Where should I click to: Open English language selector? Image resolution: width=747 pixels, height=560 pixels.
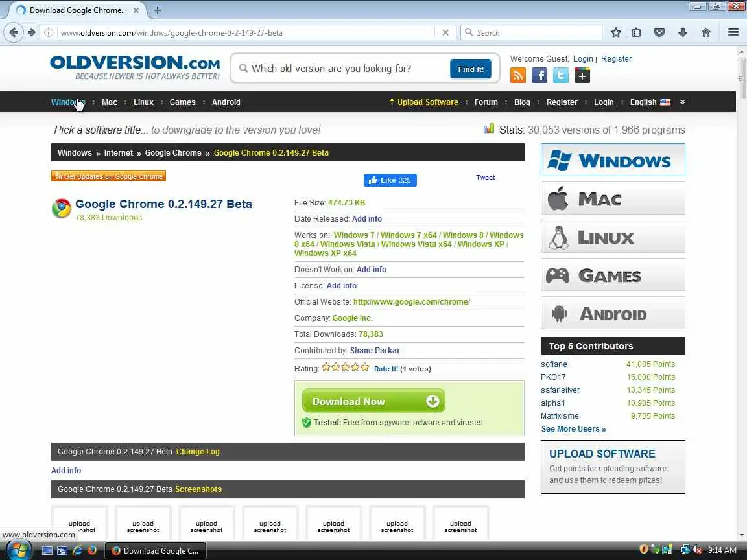pos(650,102)
